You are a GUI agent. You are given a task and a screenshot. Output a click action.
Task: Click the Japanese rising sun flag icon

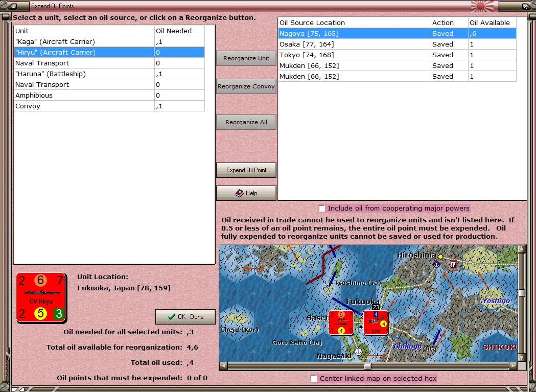point(482,6)
